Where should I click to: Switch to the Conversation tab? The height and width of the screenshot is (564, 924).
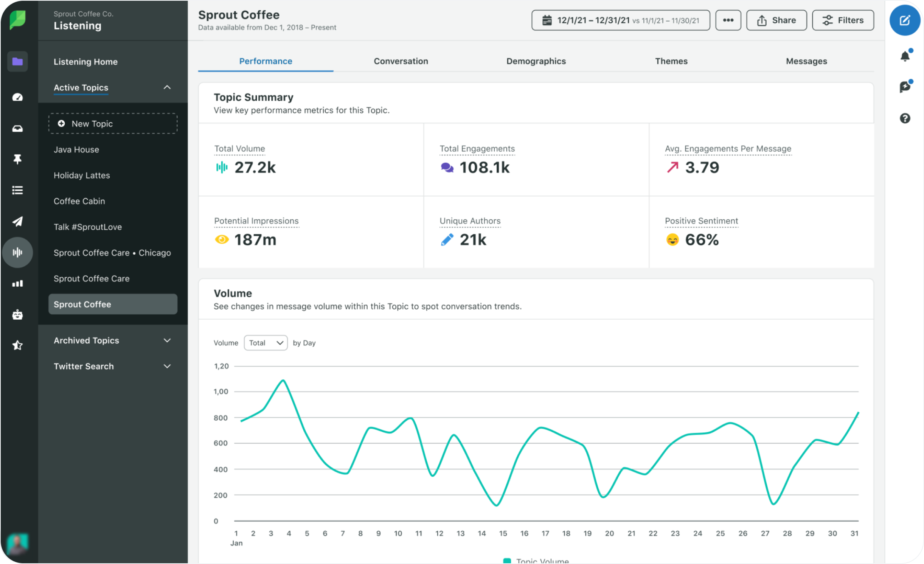click(x=401, y=61)
